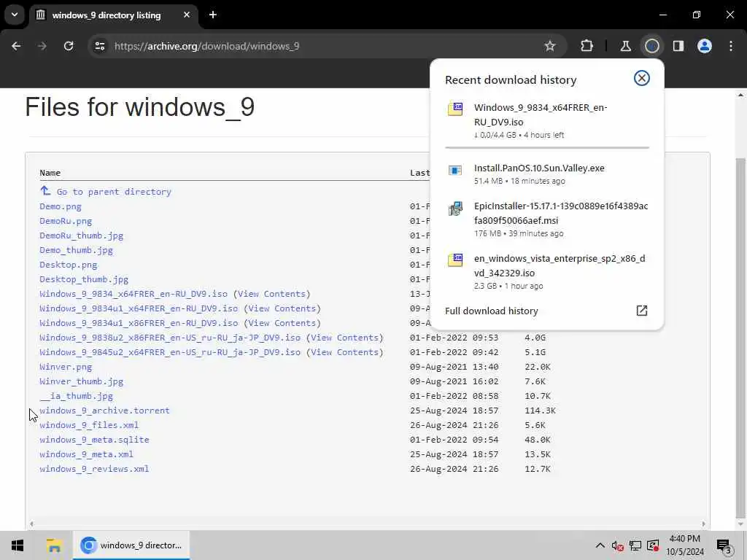Click the address bar URL

pos(206,46)
